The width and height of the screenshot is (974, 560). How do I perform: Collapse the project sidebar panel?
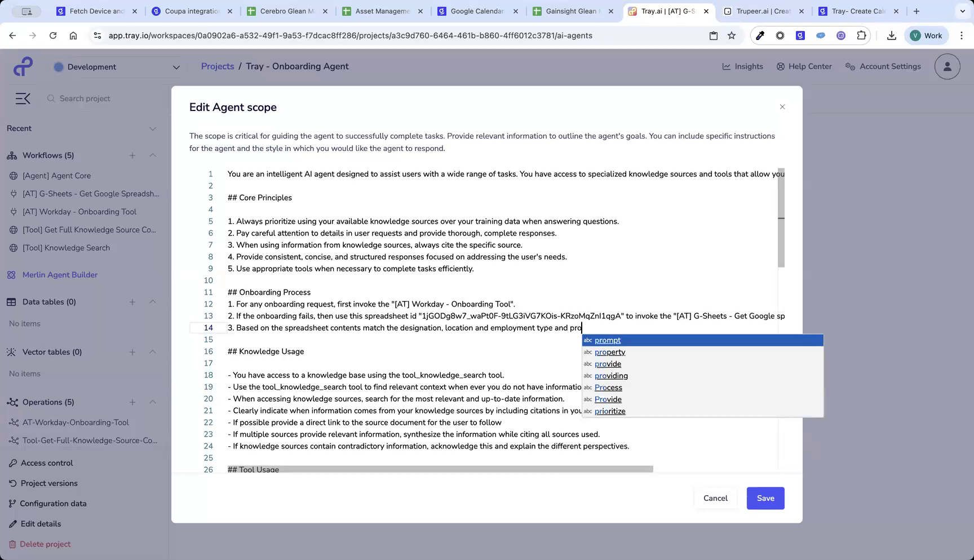[22, 98]
